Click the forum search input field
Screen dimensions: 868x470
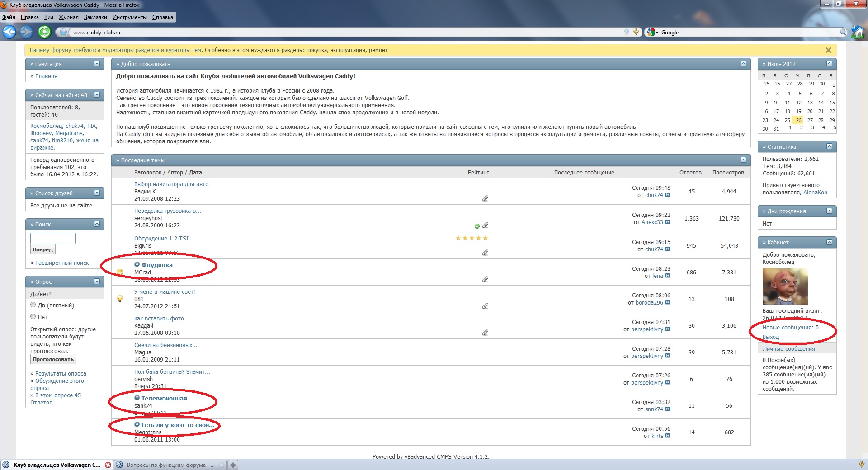click(53, 238)
